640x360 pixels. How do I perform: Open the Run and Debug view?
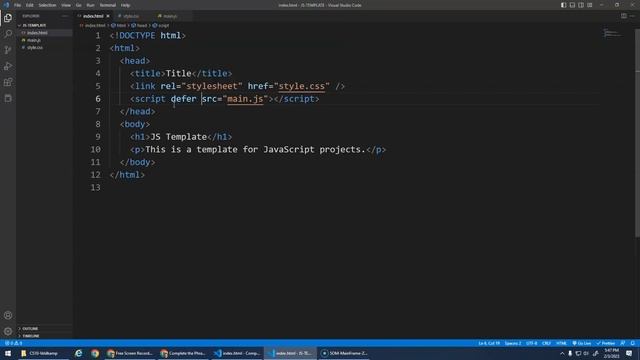pos(8,66)
